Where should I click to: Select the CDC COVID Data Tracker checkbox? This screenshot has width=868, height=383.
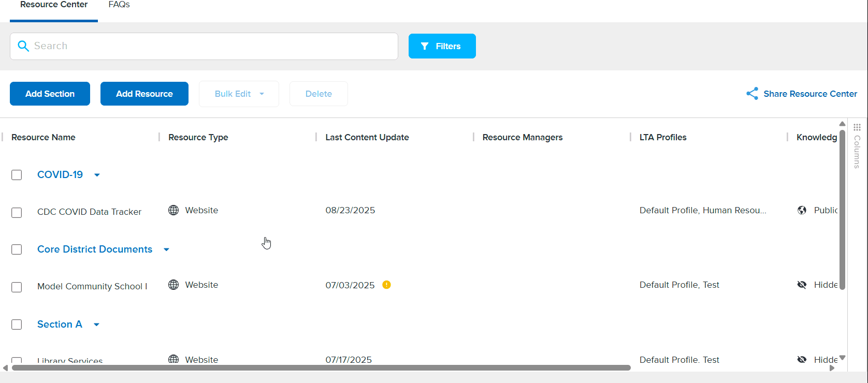(17, 213)
